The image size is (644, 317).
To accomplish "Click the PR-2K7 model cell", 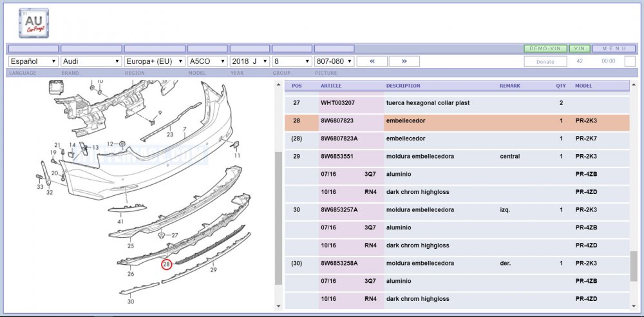I will [x=586, y=139].
